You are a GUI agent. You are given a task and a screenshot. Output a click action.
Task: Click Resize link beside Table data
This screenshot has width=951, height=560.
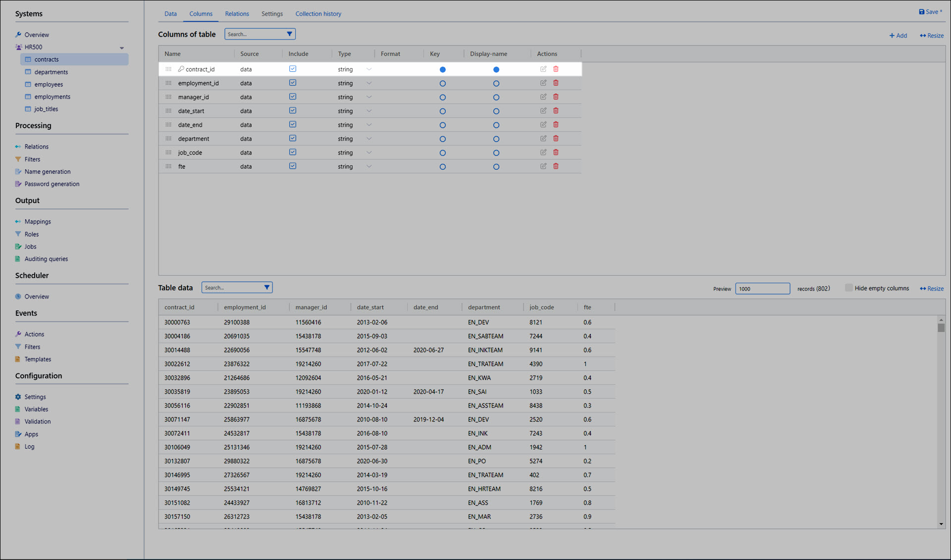coord(932,289)
